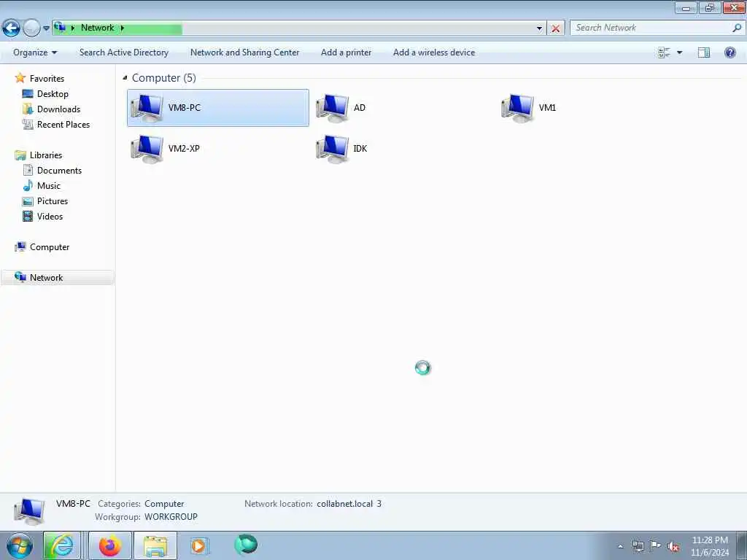Click the network icon in the address bar
Screen dimensions: 747x560
(60, 27)
